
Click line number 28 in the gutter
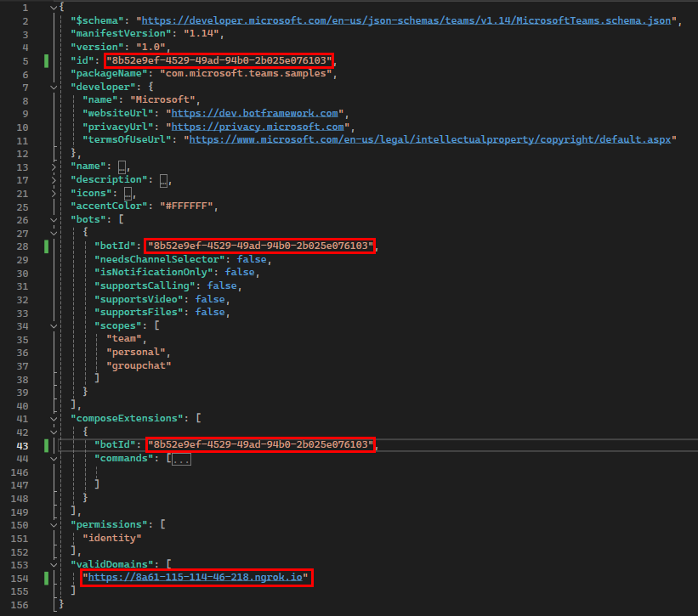[22, 246]
